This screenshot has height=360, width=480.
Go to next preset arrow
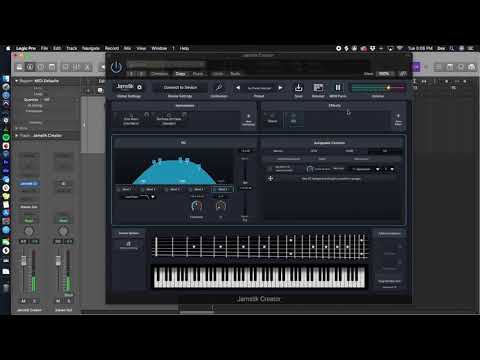(281, 88)
